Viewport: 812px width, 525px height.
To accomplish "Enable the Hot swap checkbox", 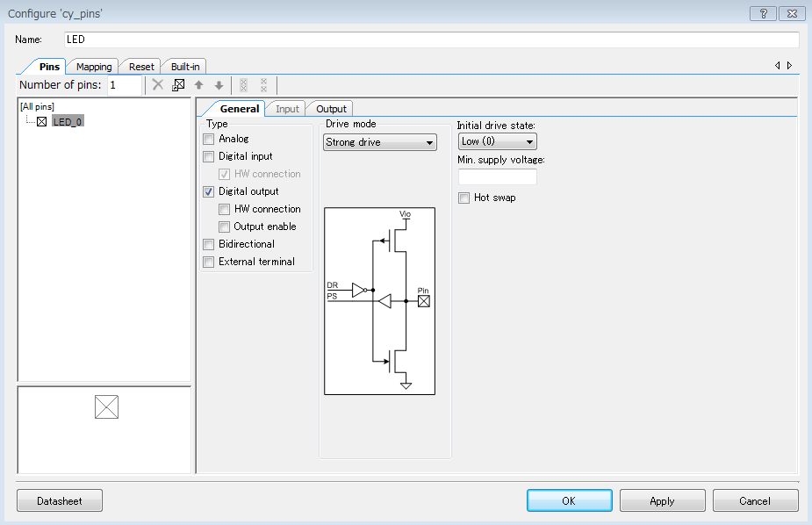I will coord(464,198).
